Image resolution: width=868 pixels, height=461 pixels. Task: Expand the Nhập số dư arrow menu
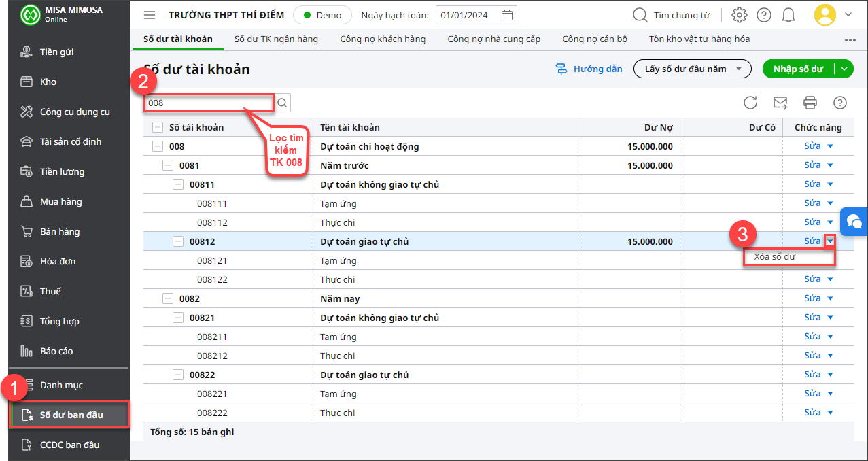844,69
